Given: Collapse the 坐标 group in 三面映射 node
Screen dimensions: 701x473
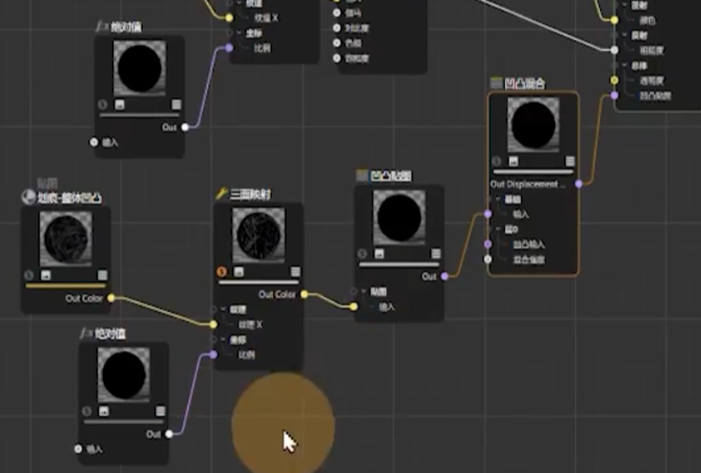Looking at the screenshot, I should 225,339.
